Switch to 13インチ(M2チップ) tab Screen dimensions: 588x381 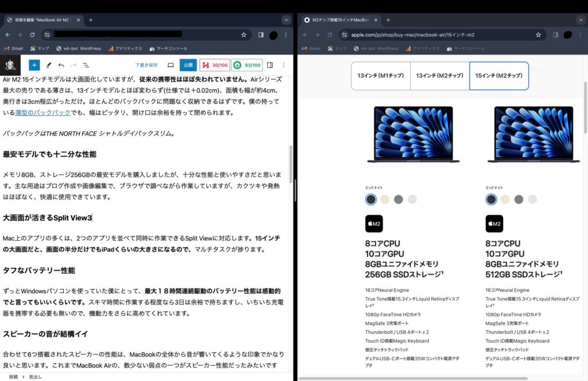439,76
